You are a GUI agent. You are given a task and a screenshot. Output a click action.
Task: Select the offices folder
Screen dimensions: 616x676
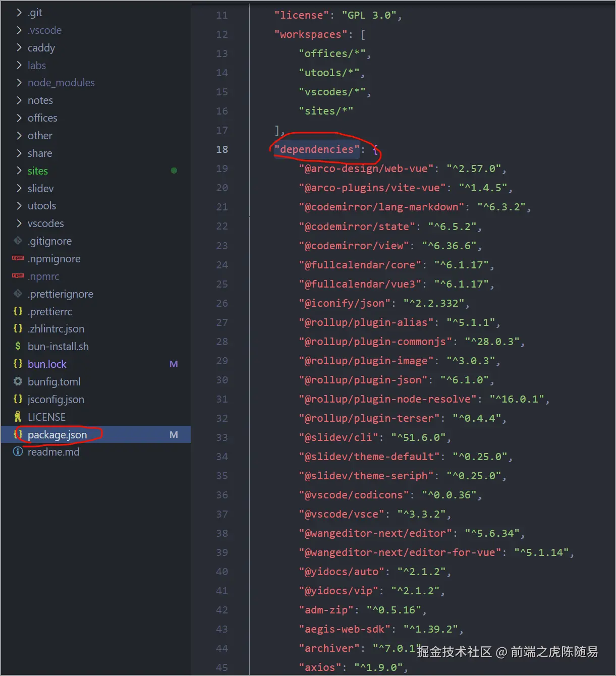tap(42, 118)
